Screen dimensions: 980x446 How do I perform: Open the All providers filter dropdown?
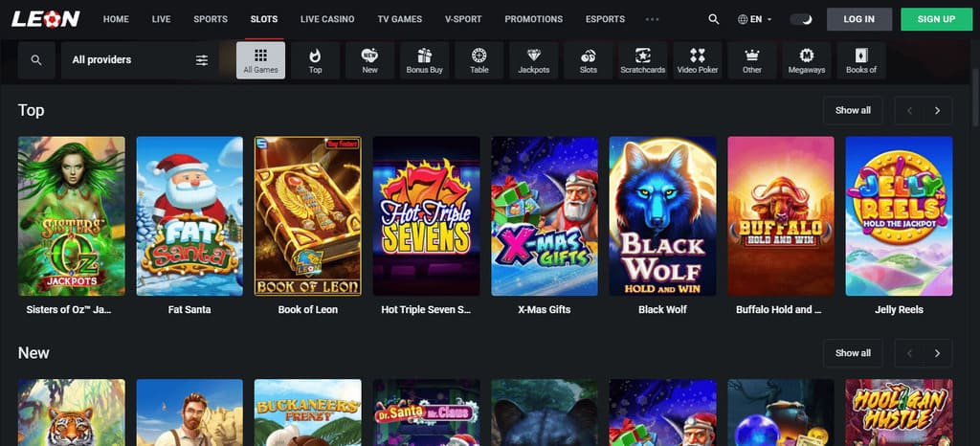(x=140, y=60)
